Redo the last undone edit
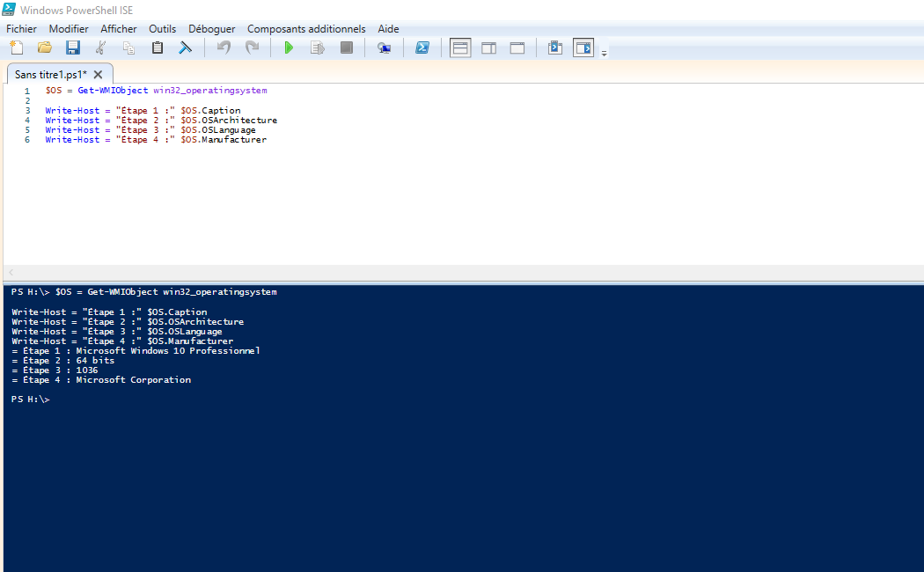The height and width of the screenshot is (572, 924). (x=253, y=48)
